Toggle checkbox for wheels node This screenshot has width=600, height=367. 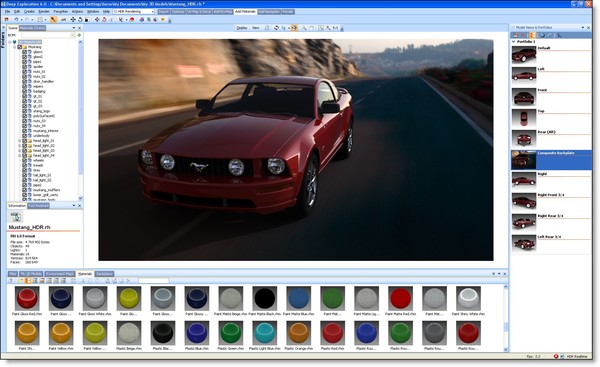click(24, 160)
